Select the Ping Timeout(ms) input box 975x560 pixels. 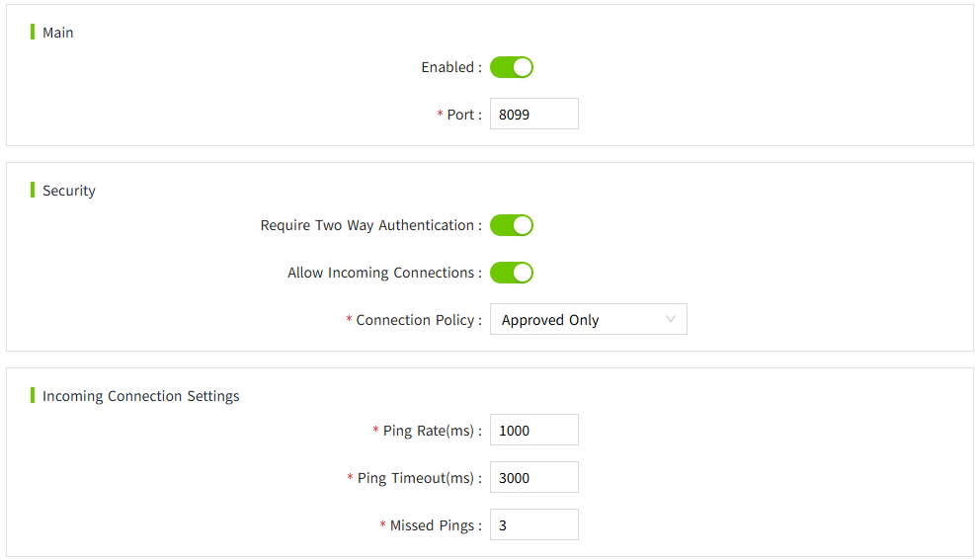point(533,478)
